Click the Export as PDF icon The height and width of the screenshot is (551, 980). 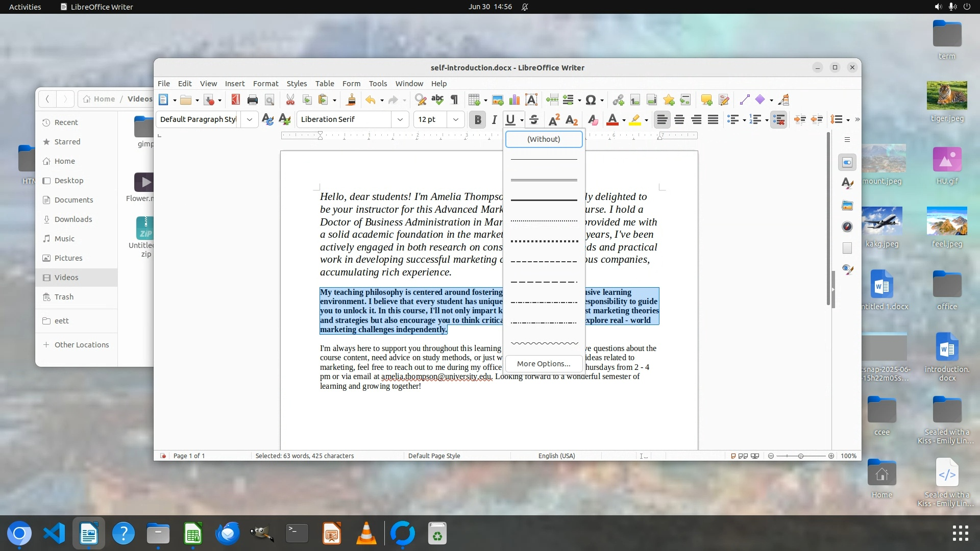coord(235,100)
